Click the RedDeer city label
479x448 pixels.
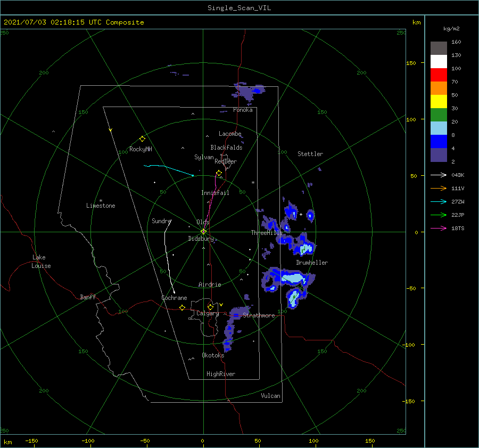point(226,161)
